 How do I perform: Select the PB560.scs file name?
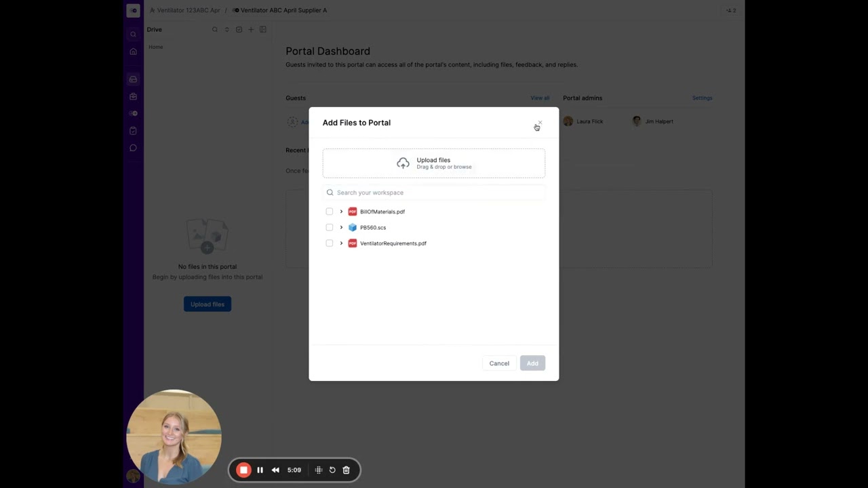coord(373,227)
